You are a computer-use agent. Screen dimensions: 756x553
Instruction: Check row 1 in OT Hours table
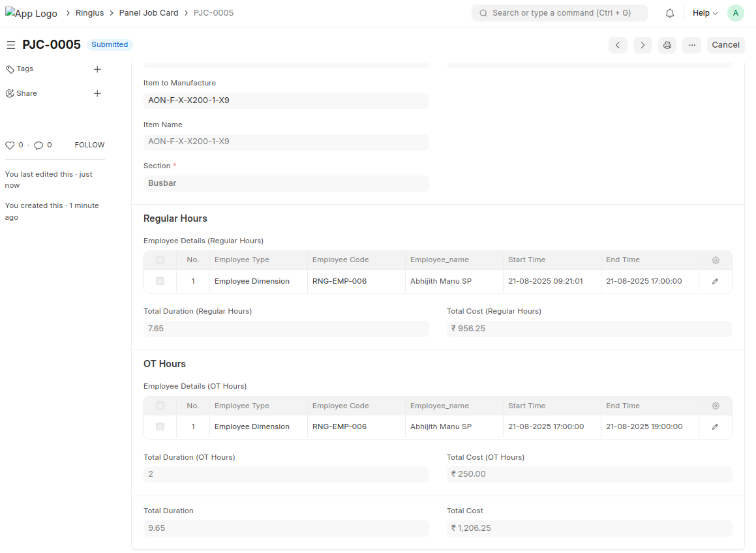click(160, 427)
